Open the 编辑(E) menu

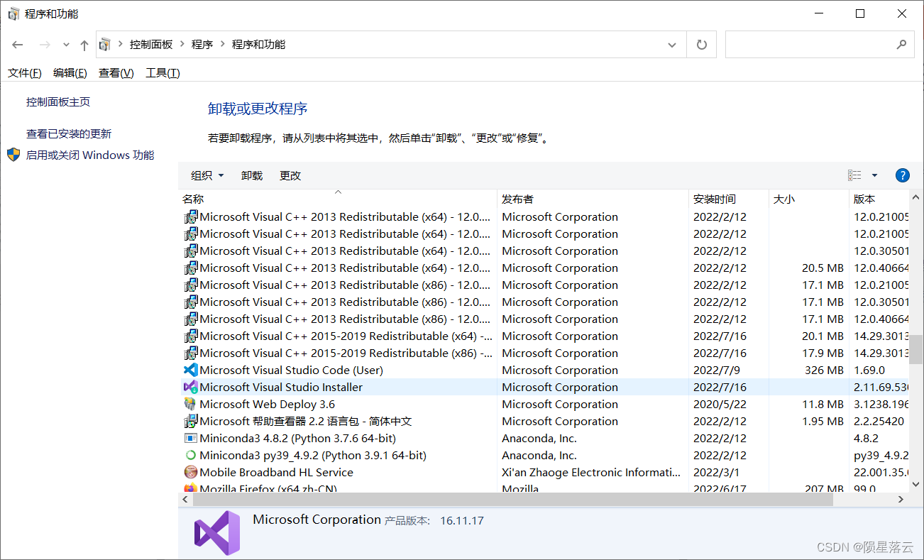tap(70, 73)
